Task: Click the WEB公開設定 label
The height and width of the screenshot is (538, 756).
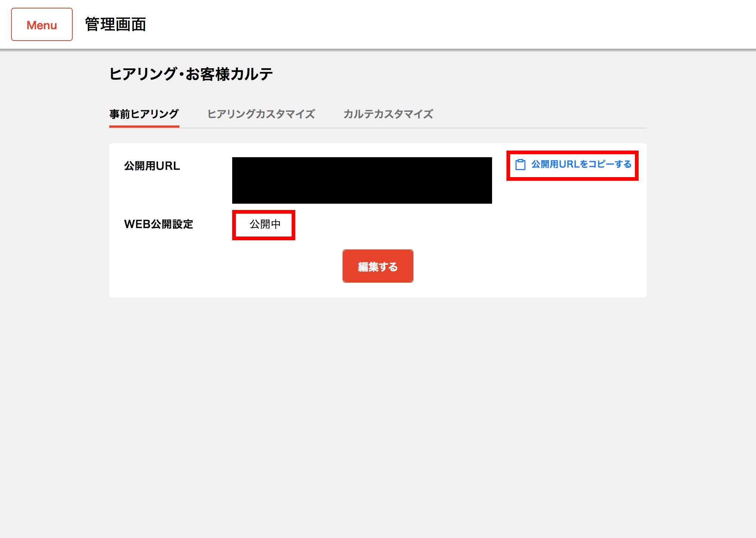Action: point(159,224)
